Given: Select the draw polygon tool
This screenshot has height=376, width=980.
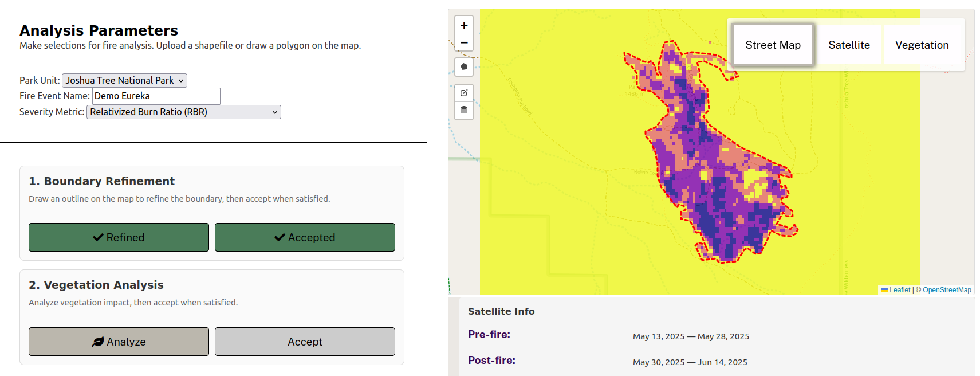Looking at the screenshot, I should coord(464,67).
